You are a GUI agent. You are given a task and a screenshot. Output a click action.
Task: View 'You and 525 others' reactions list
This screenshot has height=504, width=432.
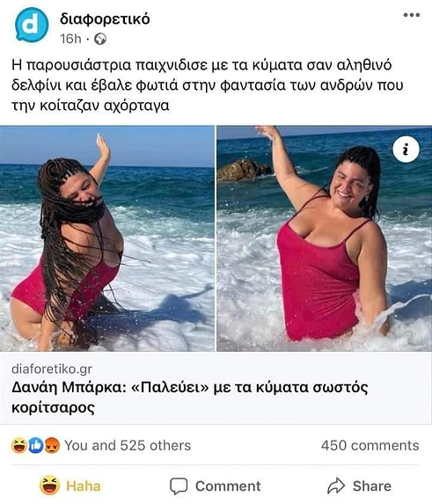point(128,445)
